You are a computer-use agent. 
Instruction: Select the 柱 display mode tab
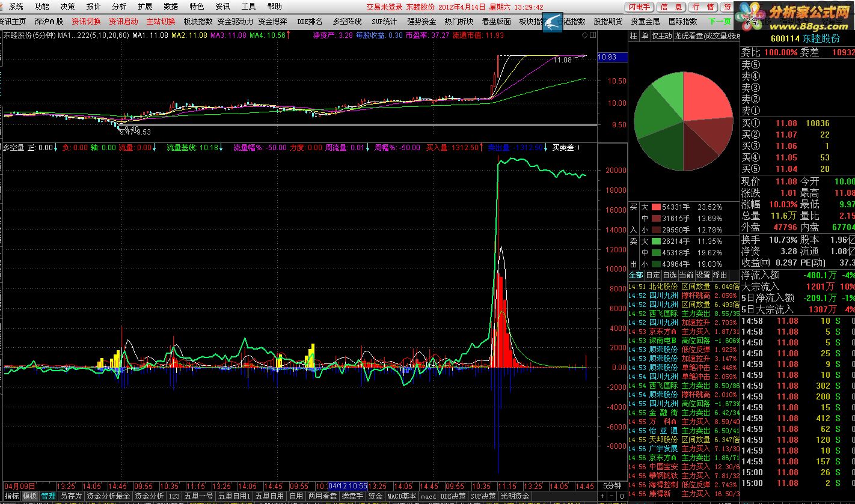[633, 36]
